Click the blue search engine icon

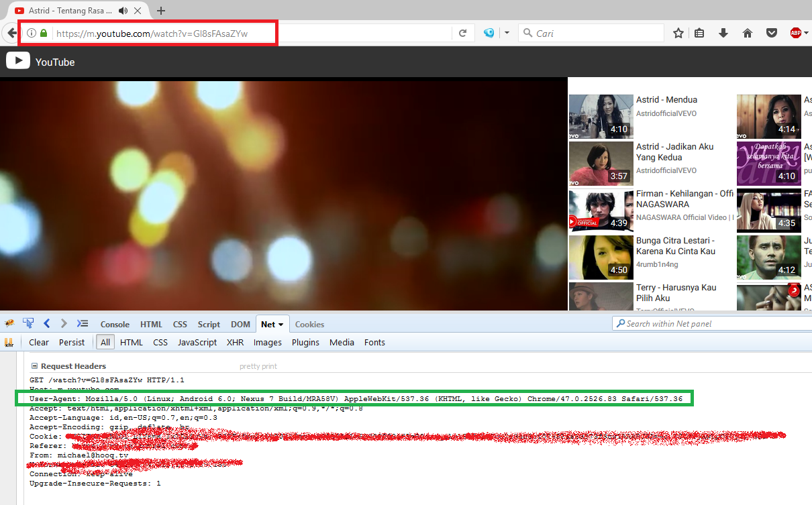click(x=489, y=33)
